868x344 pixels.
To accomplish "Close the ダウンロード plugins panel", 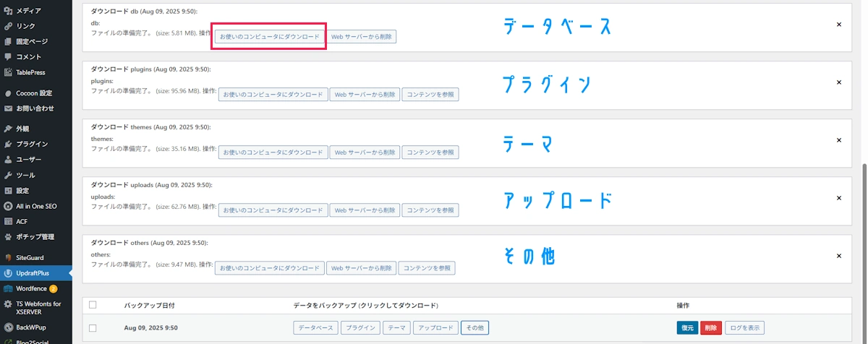I will pyautogui.click(x=839, y=82).
